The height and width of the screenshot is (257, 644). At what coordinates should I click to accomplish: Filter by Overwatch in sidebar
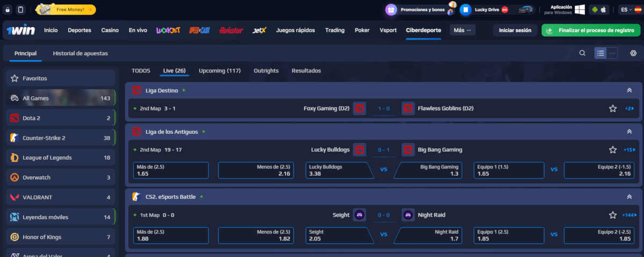(x=61, y=177)
